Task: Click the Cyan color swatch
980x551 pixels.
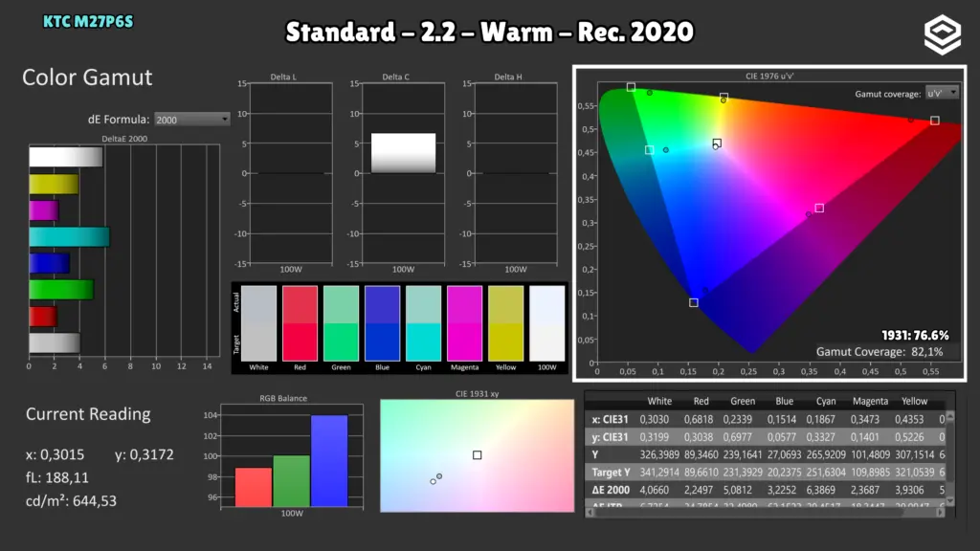Action: pyautogui.click(x=423, y=323)
